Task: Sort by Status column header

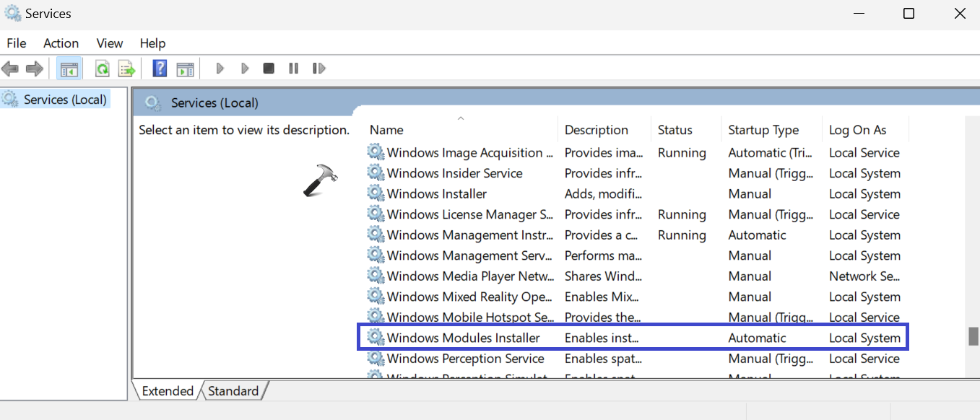Action: pyautogui.click(x=675, y=130)
